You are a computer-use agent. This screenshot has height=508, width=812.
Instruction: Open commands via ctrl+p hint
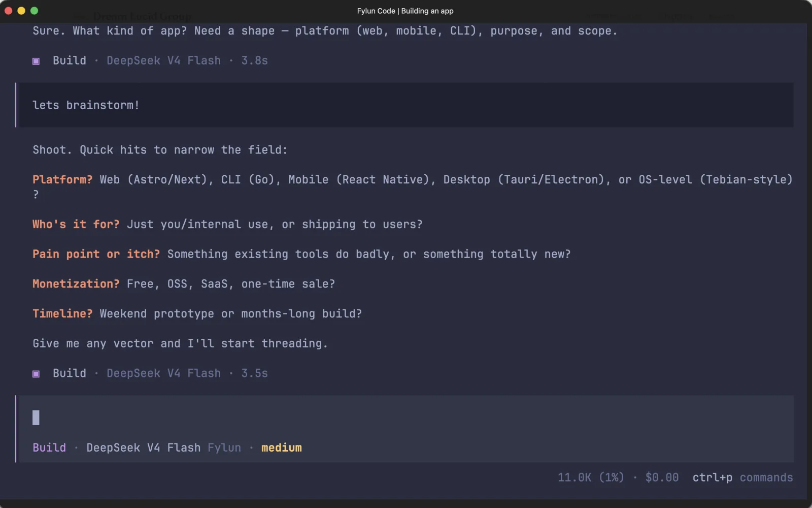coord(742,478)
